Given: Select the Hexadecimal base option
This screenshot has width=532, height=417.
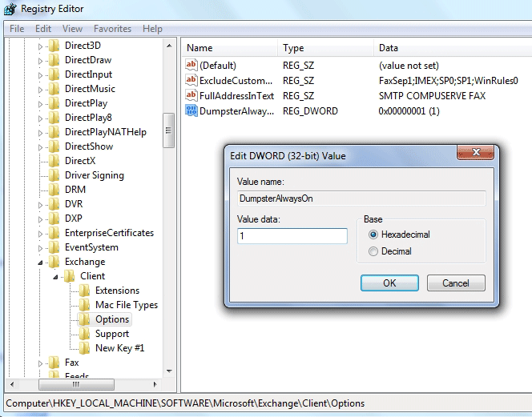Looking at the screenshot, I should coord(373,235).
